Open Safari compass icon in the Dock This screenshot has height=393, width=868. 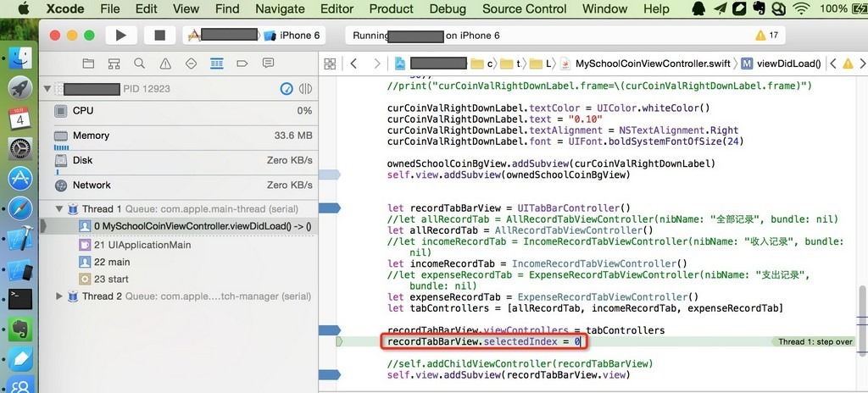tap(20, 208)
